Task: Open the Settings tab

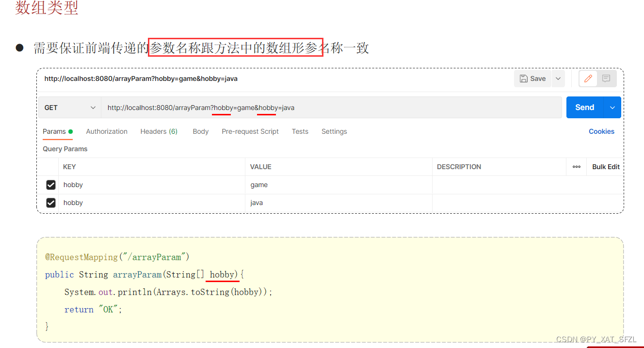Action: point(334,131)
